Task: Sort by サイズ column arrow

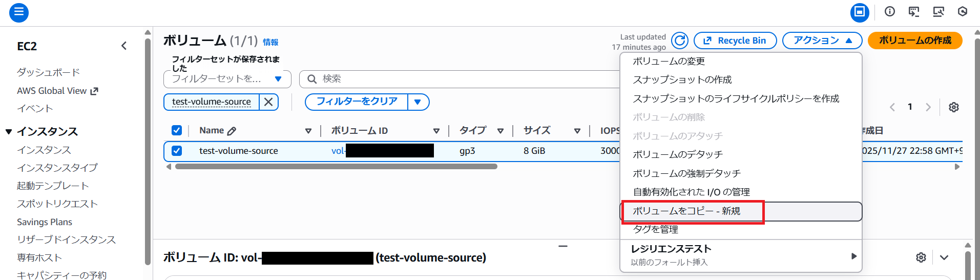Action: (x=577, y=131)
